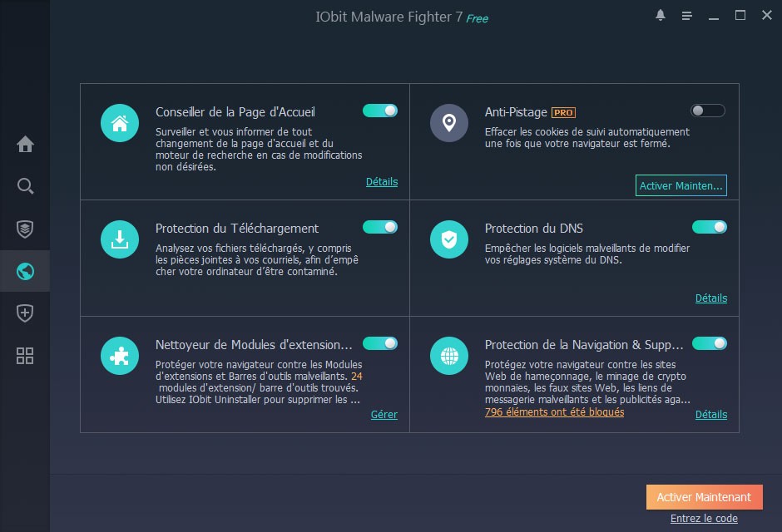
Task: Click the Nettoyeur de Modules d'extension title
Action: [x=254, y=345]
